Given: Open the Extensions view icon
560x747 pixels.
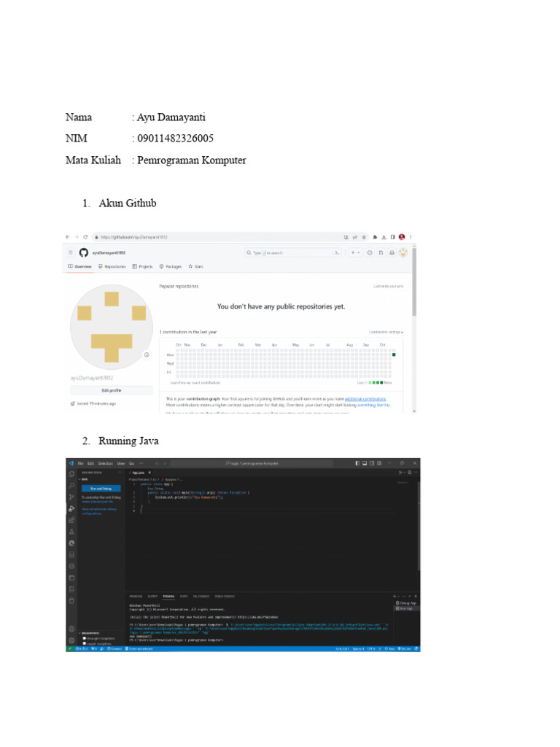Looking at the screenshot, I should pos(71,520).
